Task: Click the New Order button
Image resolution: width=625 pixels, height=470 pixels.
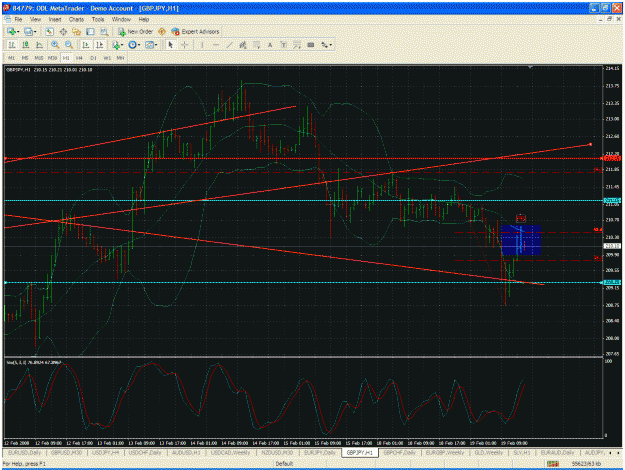Action: coord(136,31)
